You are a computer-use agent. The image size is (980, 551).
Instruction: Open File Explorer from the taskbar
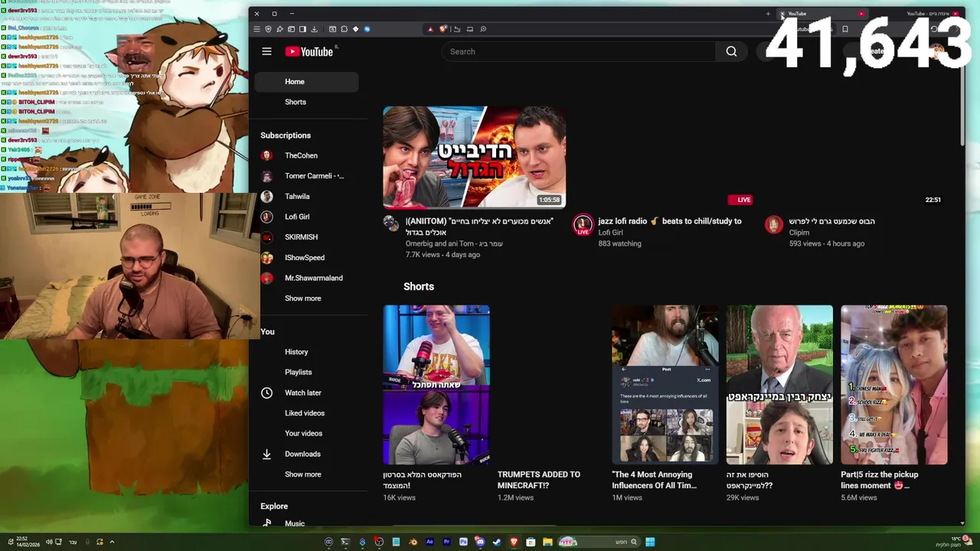pos(547,542)
